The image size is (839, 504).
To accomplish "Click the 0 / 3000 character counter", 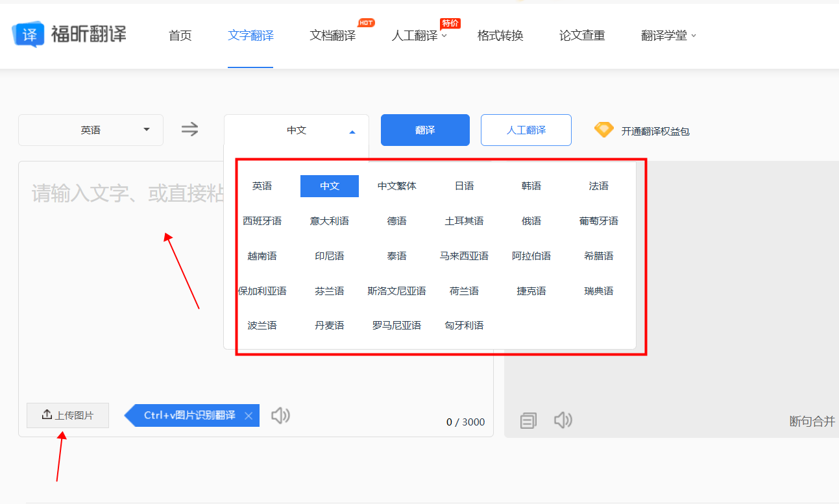I will point(465,422).
